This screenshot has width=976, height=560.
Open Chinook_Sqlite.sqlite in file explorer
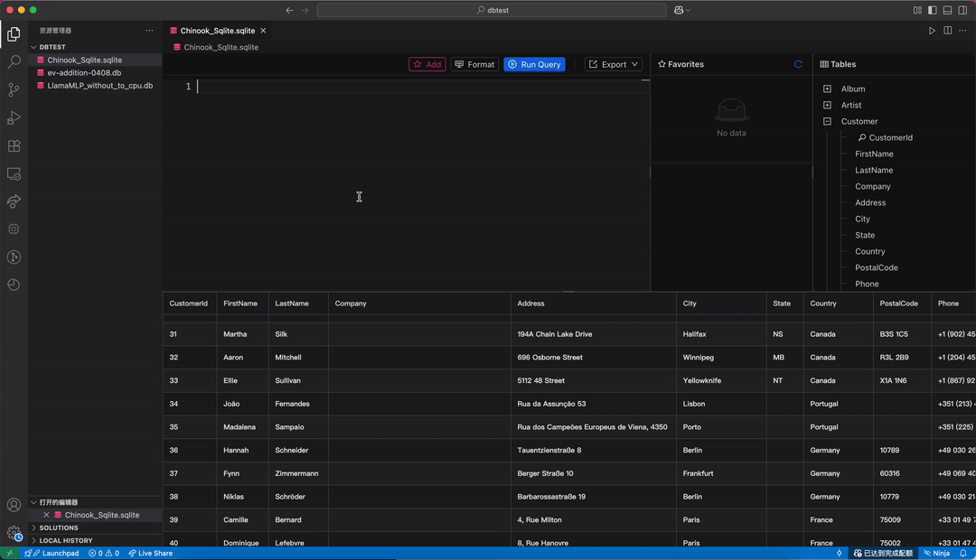point(95,60)
